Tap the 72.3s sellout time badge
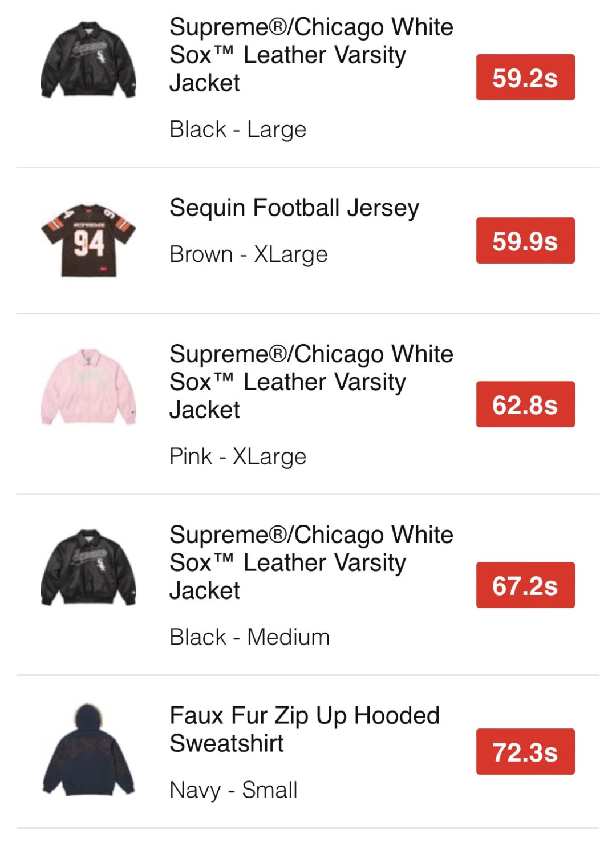This screenshot has height=842, width=616. coord(525,752)
